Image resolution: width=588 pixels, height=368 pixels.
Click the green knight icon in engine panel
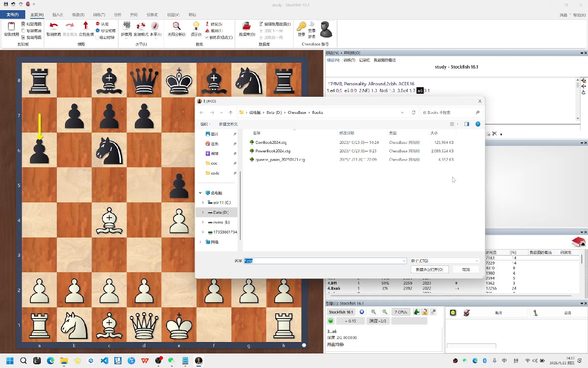[x=416, y=312]
